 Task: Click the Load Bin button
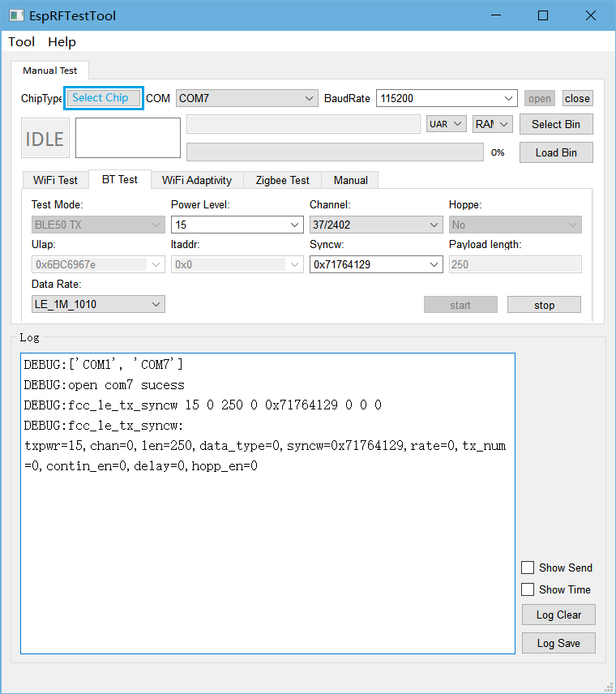point(556,152)
